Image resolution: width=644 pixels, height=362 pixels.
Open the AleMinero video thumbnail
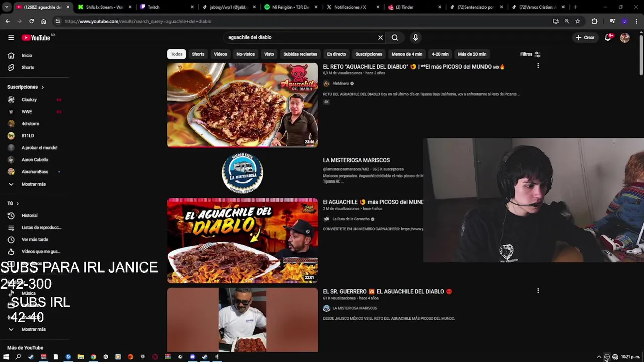243,105
